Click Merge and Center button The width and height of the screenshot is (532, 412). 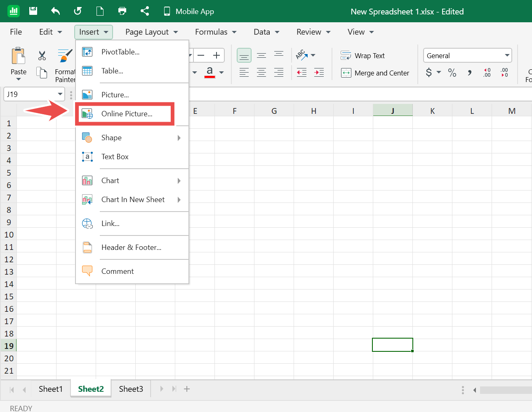pos(375,73)
